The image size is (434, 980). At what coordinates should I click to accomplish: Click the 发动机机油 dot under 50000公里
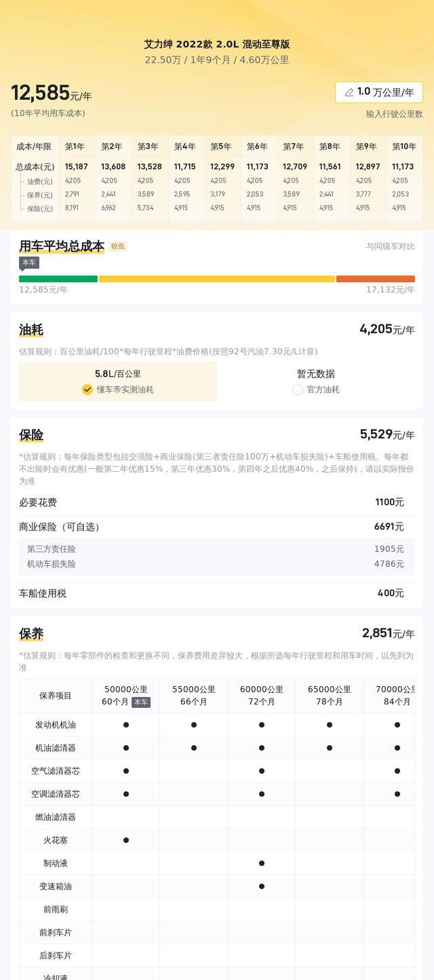tap(126, 725)
